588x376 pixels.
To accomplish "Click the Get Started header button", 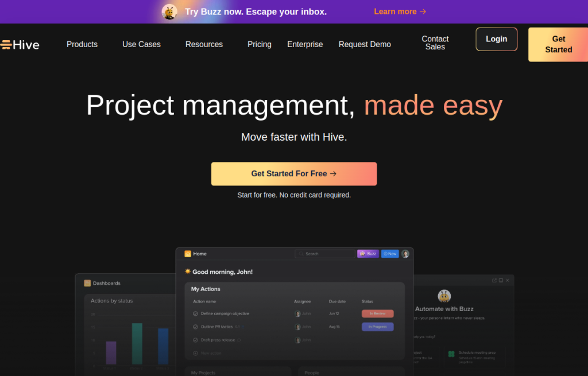I will [x=558, y=44].
